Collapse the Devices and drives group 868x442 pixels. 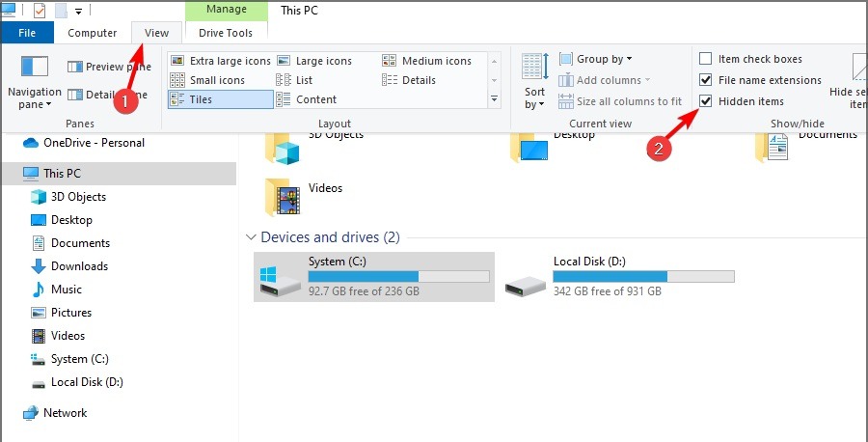point(252,237)
